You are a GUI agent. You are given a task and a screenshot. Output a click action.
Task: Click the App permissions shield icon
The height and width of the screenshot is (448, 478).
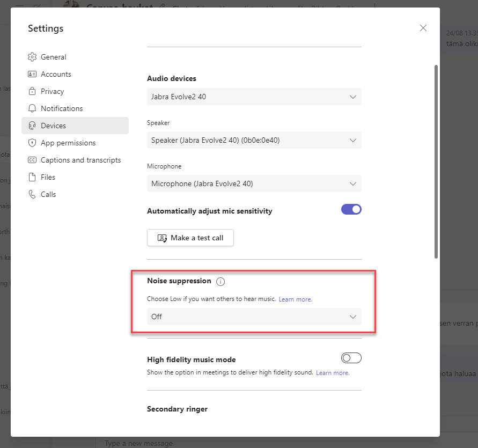pos(32,143)
